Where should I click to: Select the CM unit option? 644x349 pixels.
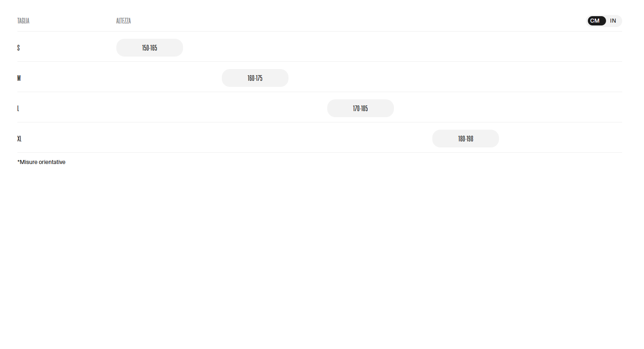[x=595, y=21]
